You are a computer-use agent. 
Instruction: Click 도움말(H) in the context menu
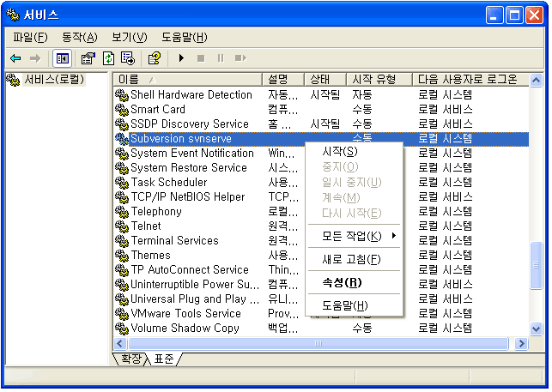345,305
